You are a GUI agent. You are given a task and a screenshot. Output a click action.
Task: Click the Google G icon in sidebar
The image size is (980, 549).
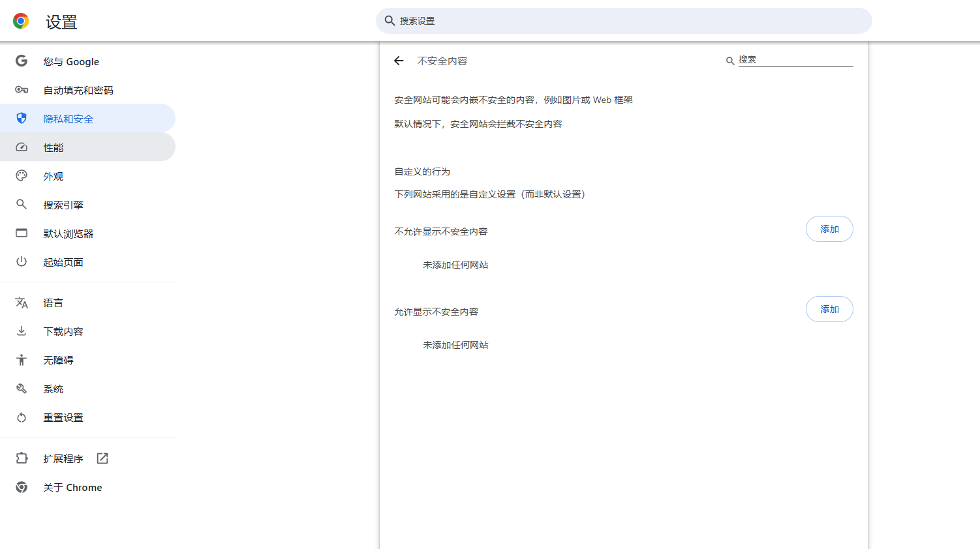tap(22, 61)
